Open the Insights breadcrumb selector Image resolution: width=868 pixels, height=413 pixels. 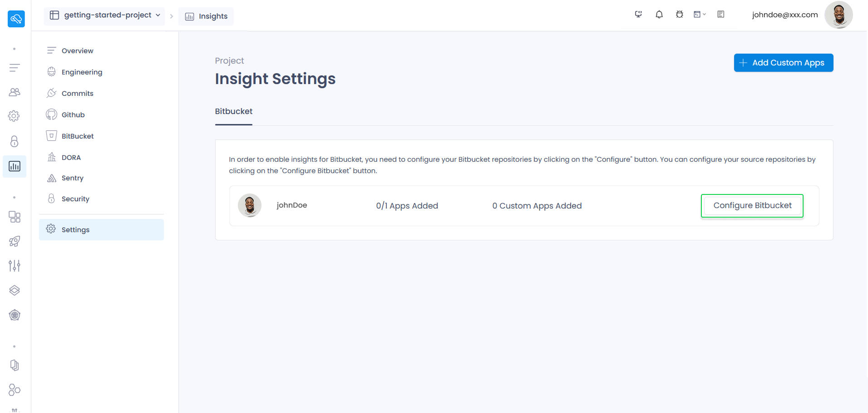click(x=206, y=16)
